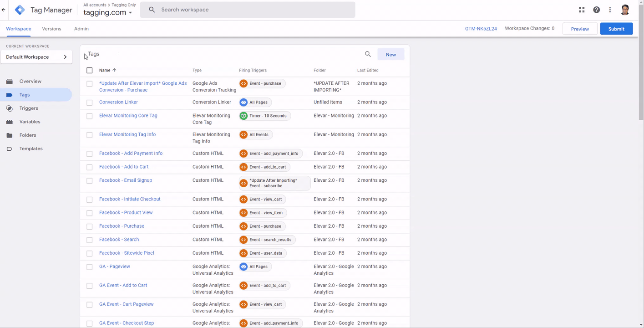Click the Event - search_results trigger chip

pyautogui.click(x=267, y=240)
